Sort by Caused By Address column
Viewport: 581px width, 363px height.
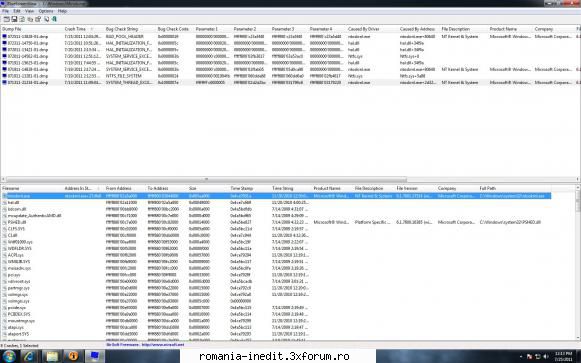click(419, 29)
